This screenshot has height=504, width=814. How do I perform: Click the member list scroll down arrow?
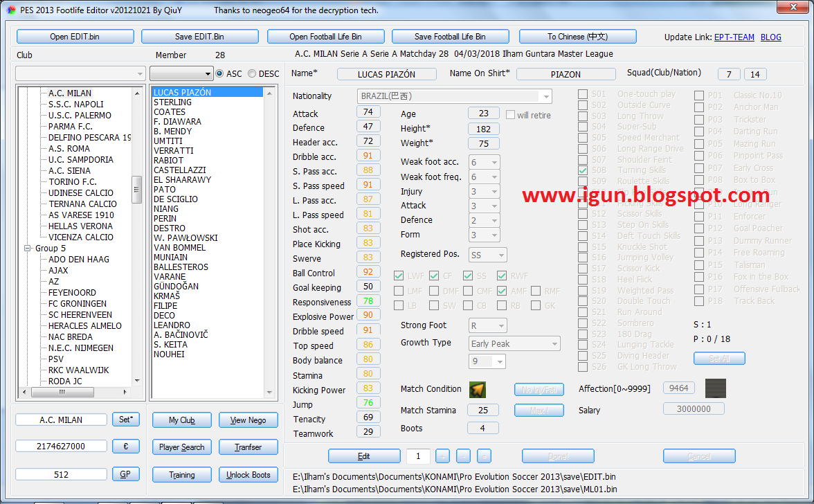pos(269,393)
